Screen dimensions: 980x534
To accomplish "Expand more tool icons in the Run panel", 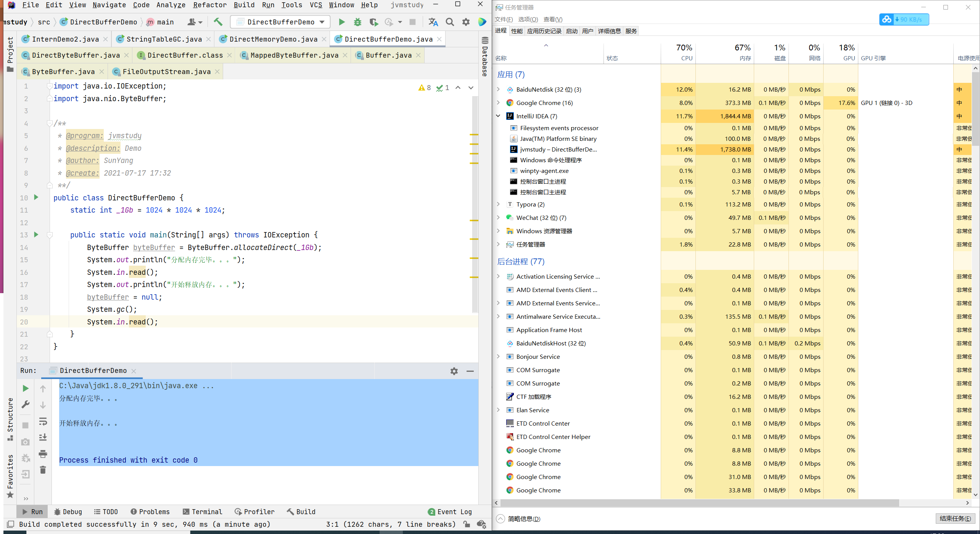I will (26, 499).
